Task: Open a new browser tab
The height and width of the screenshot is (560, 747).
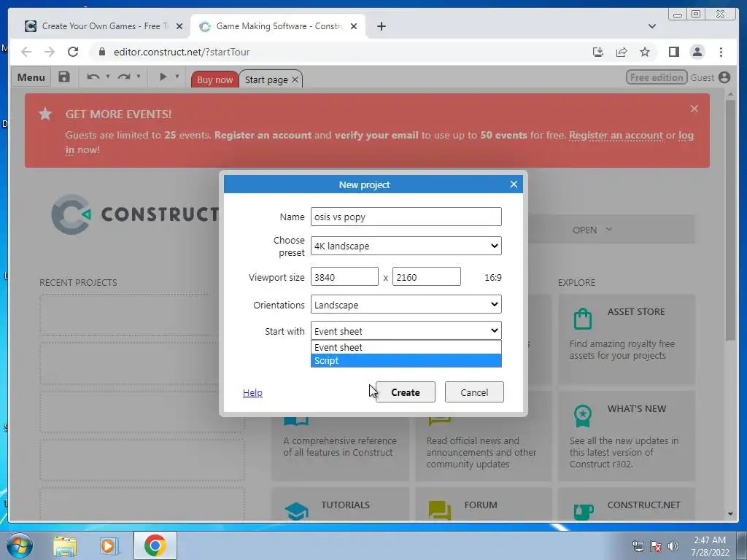Action: coord(381,26)
